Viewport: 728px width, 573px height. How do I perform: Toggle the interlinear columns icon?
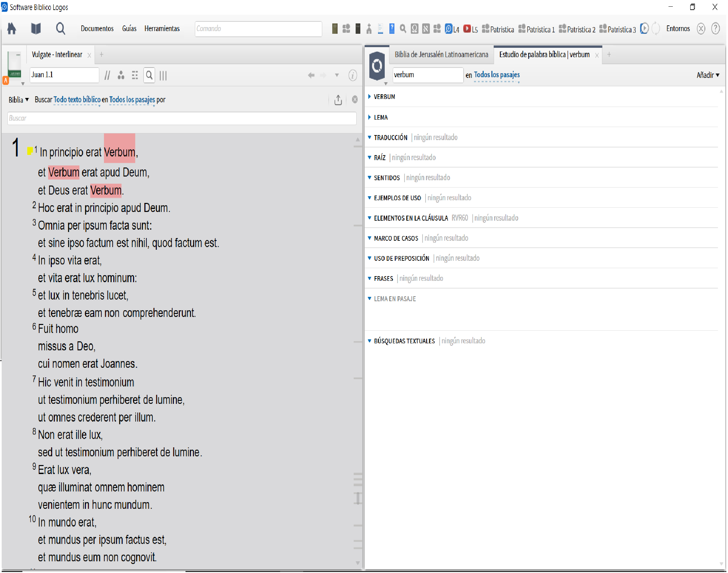coord(163,75)
